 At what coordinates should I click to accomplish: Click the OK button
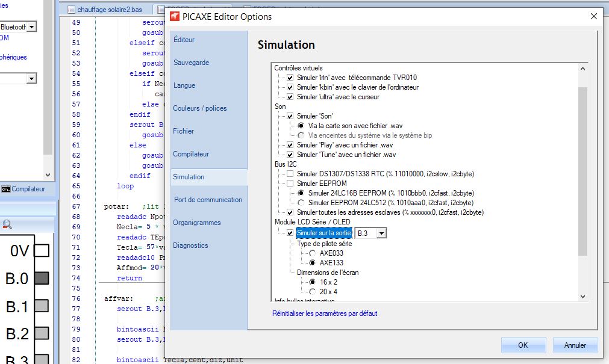(x=523, y=345)
